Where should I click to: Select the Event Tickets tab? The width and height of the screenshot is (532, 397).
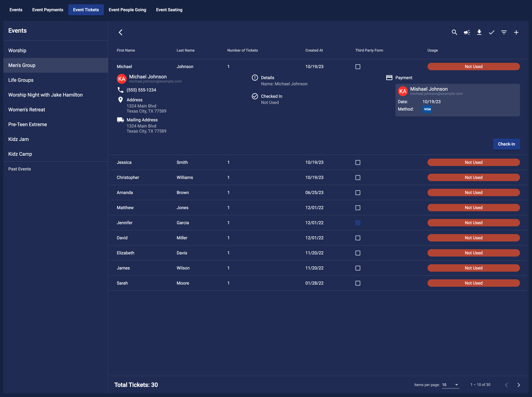click(86, 10)
